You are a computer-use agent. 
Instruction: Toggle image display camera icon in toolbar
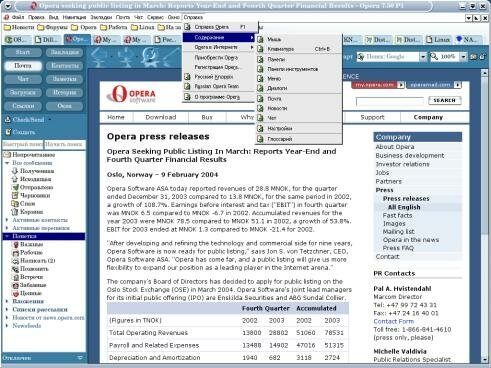[474, 57]
